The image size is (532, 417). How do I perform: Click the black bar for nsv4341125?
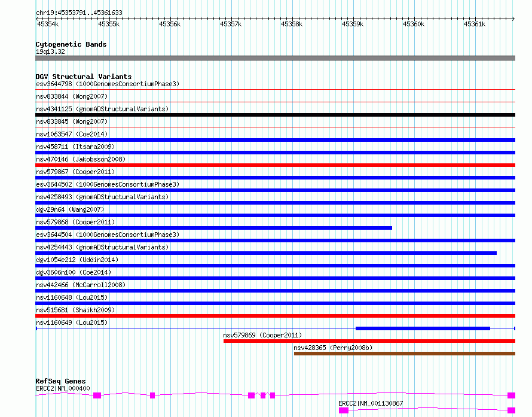[x=275, y=115]
